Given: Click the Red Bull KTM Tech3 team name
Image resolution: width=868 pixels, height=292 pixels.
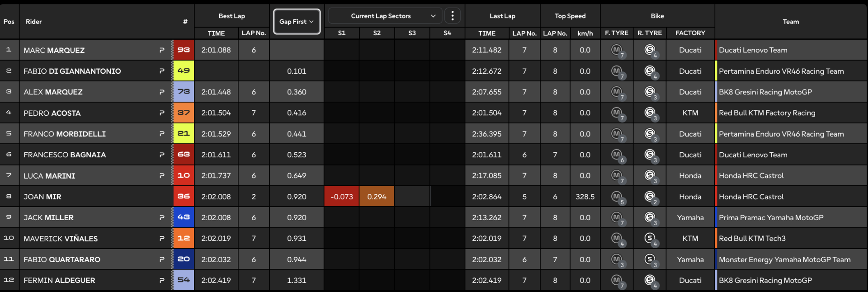Looking at the screenshot, I should (x=752, y=239).
